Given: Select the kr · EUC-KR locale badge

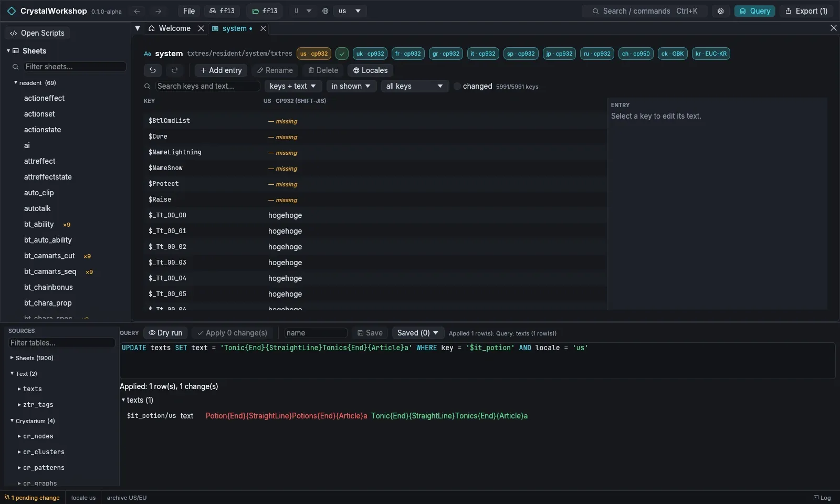Looking at the screenshot, I should point(711,54).
